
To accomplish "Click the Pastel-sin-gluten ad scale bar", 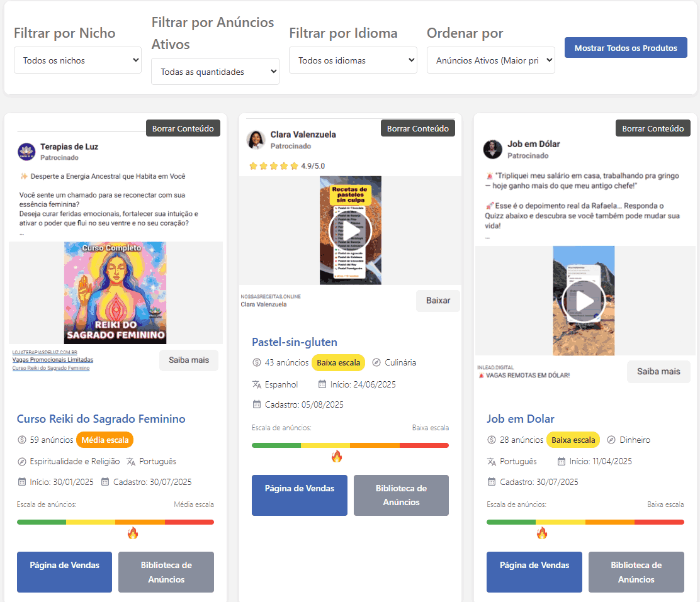I will 350,445.
